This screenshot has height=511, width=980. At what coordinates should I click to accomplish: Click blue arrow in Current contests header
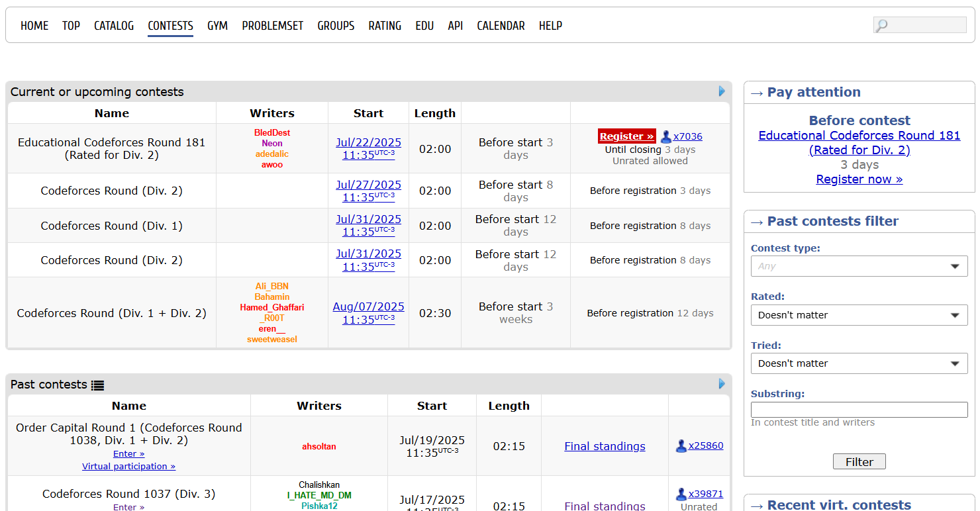click(x=722, y=91)
